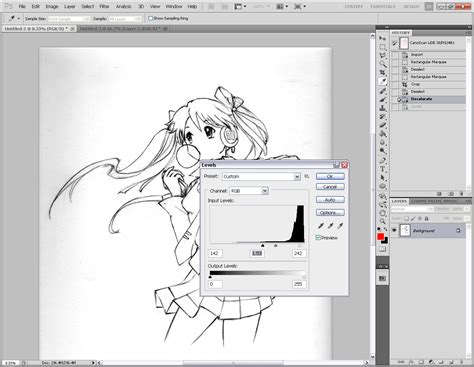Click the input highlights value 242 field
Image resolution: width=474 pixels, height=367 pixels.
(x=298, y=253)
